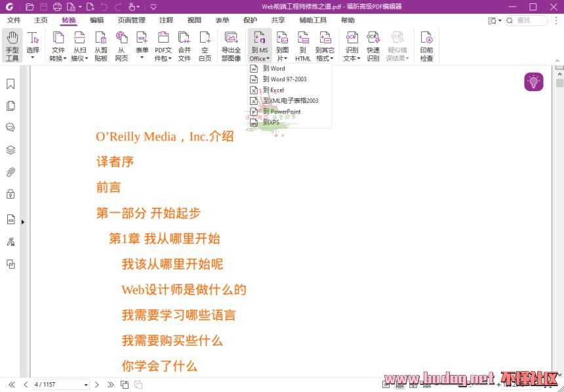Click the Select (选择) tool
The height and width of the screenshot is (392, 564).
(x=33, y=46)
